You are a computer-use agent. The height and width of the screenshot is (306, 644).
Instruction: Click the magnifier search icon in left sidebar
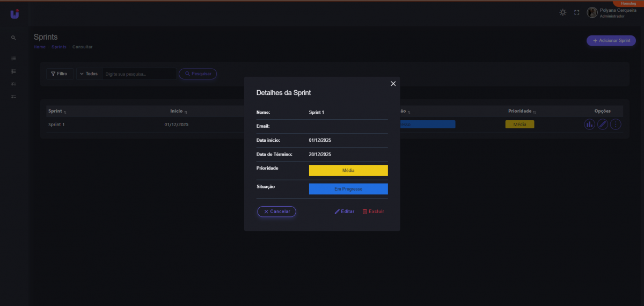click(13, 38)
